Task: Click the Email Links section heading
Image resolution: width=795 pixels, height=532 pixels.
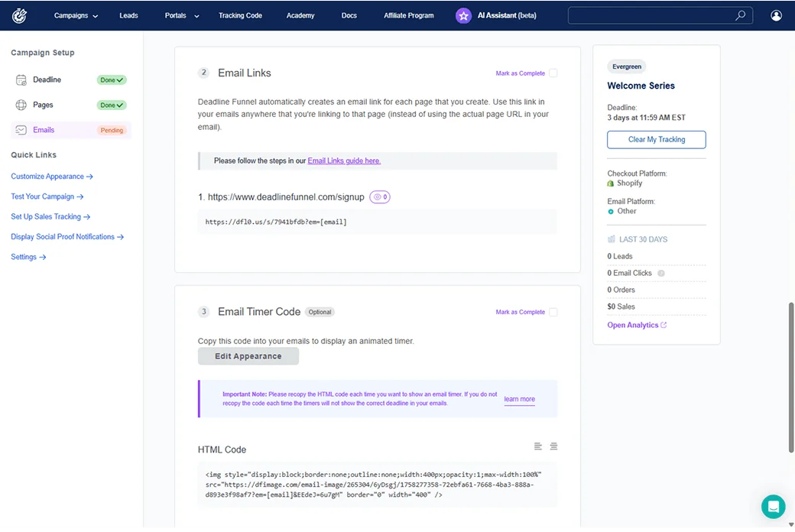Action: point(245,73)
